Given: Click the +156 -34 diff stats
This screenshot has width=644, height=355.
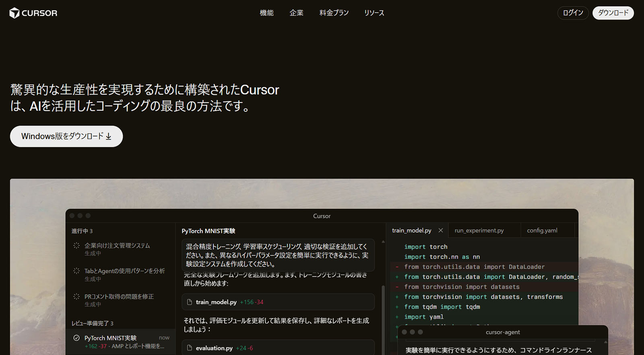Looking at the screenshot, I should pos(252,302).
